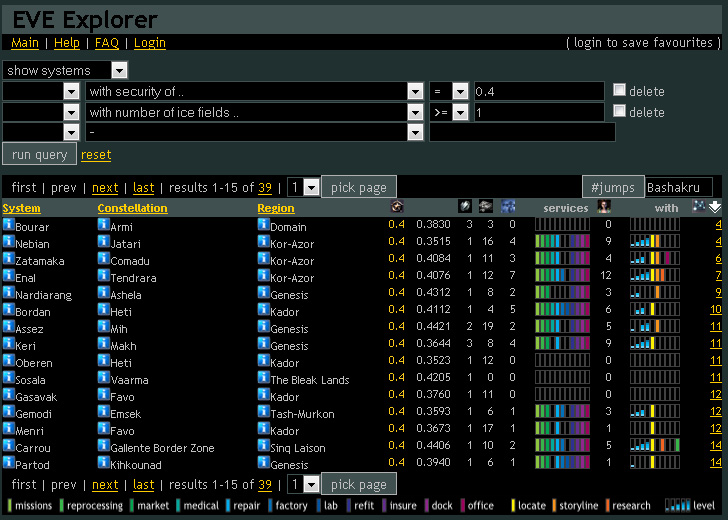The height and width of the screenshot is (520, 728).
Task: Open the equals operator dropdown
Action: click(449, 91)
